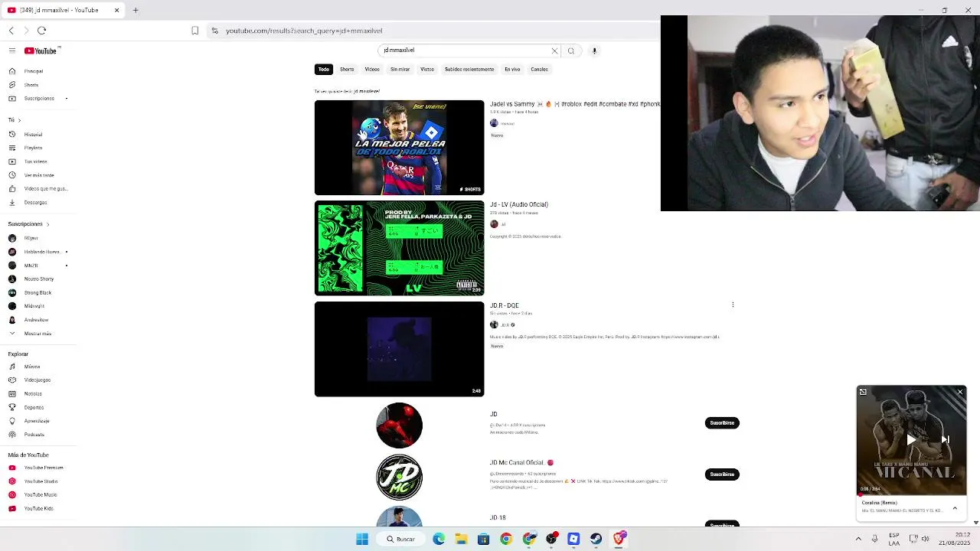Image resolution: width=980 pixels, height=551 pixels.
Task: Expand the miniplayer queue chevron
Action: [955, 507]
